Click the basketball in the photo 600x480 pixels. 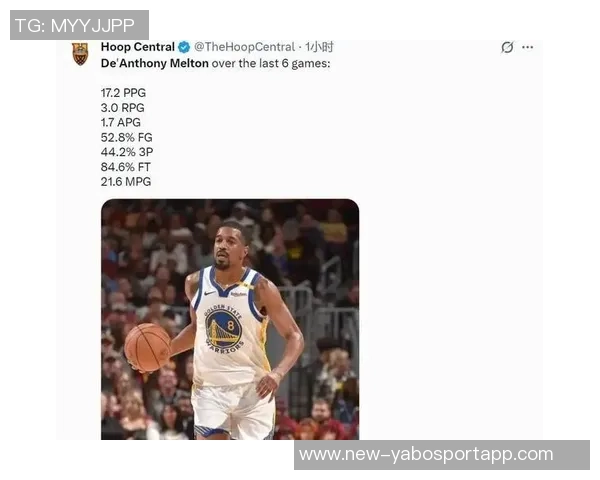pyautogui.click(x=147, y=348)
